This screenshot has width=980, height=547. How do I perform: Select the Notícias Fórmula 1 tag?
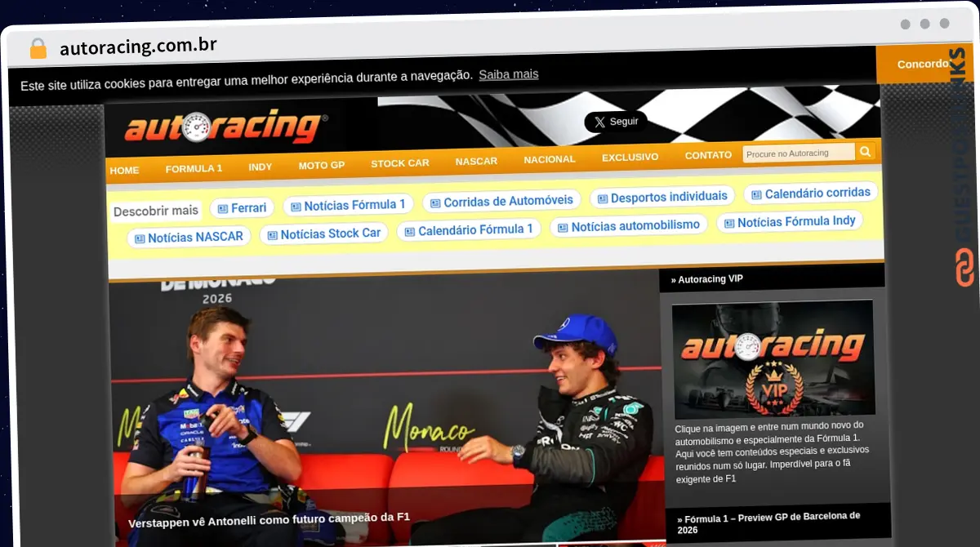coord(348,206)
